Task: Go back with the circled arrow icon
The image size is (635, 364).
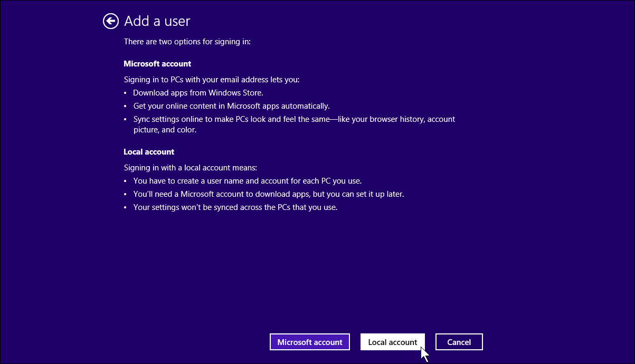Action: pos(110,21)
